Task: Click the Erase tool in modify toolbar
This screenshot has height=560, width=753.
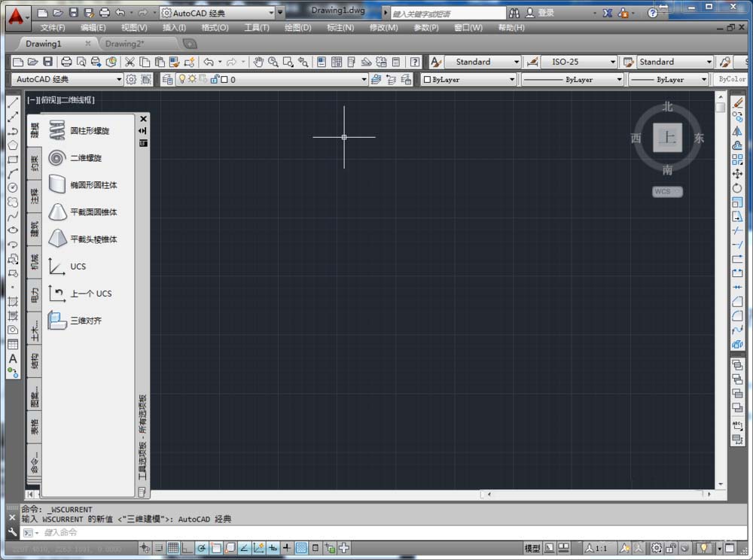Action: (737, 102)
